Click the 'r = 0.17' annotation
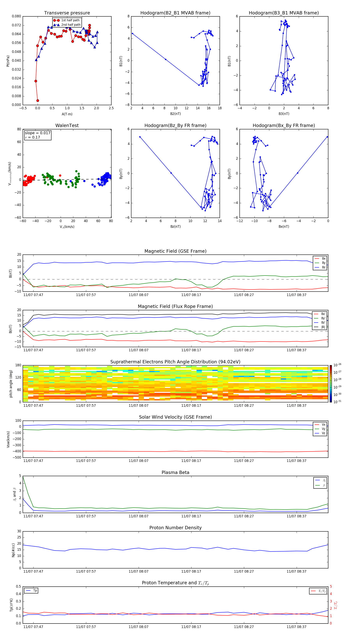351x644 pixels. pyautogui.click(x=33, y=137)
